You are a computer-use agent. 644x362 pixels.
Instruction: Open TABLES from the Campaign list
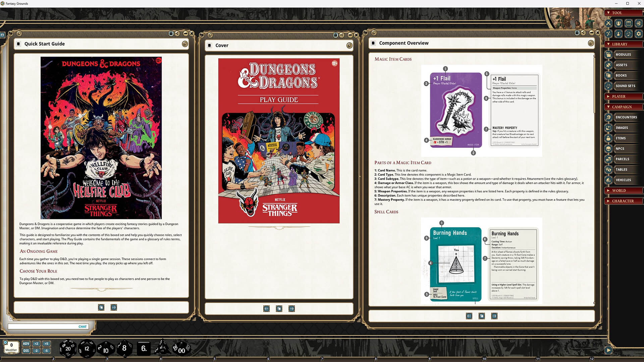coord(621,170)
